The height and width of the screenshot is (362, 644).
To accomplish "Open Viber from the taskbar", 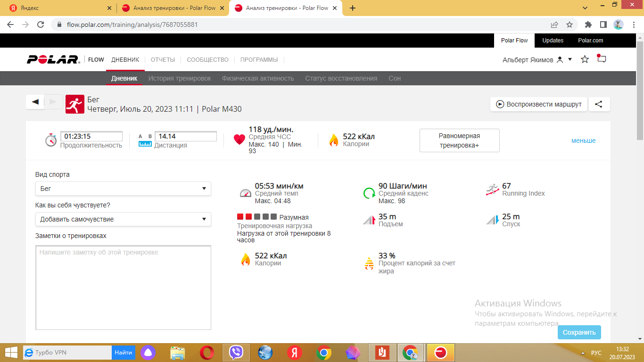I will pos(236,353).
